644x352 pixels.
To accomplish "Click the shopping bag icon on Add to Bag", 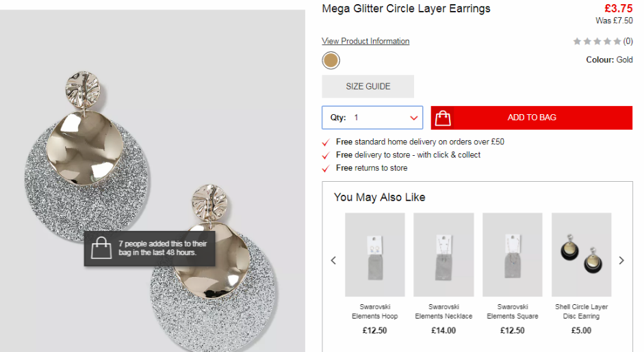I will coord(443,118).
